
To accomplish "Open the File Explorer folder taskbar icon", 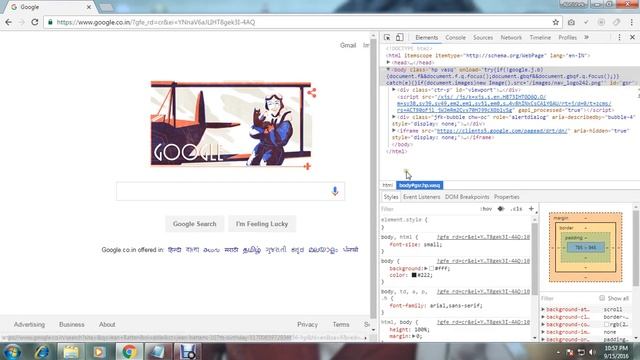I will (71, 351).
